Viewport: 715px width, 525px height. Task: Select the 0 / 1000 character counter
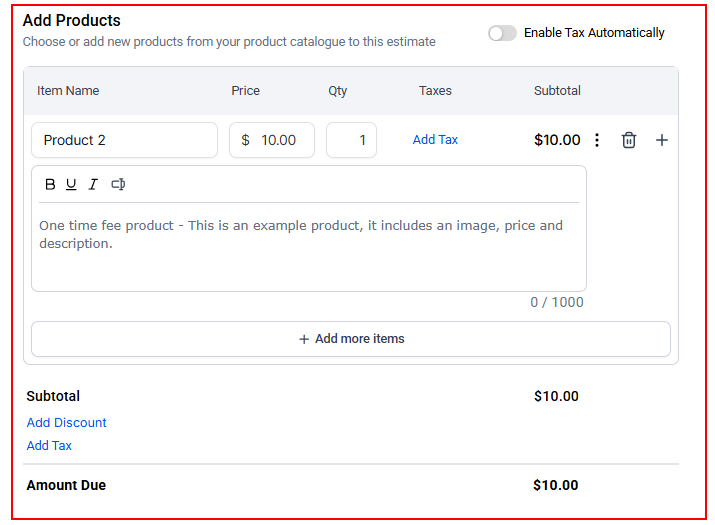click(557, 302)
